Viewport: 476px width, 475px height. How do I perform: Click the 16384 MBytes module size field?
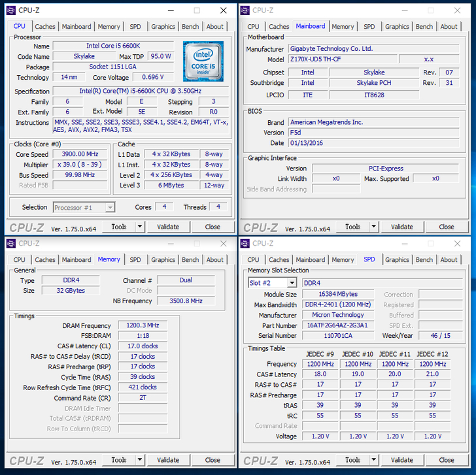tap(338, 294)
